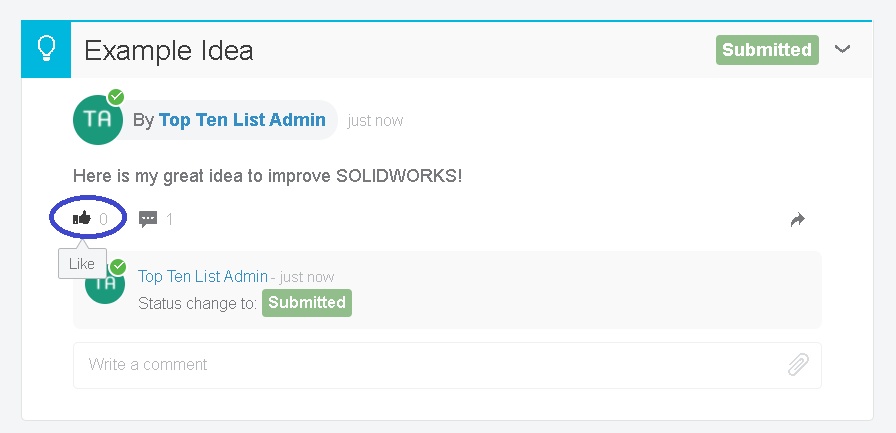Share the idea using the arrow icon

797,220
